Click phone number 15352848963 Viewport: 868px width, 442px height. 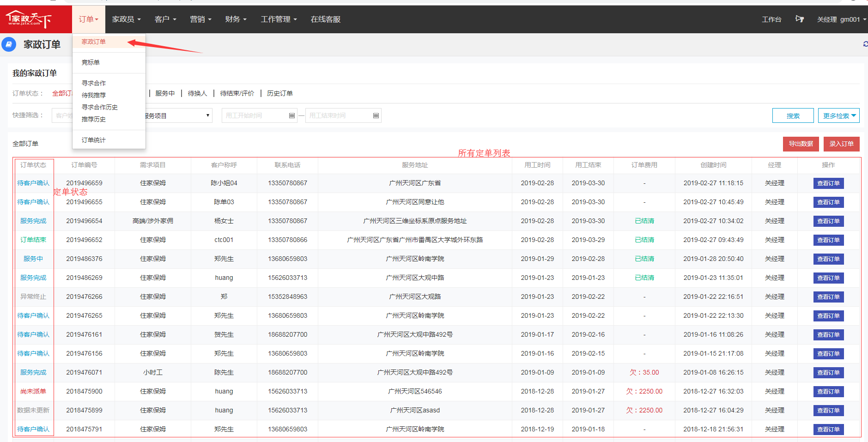(287, 297)
